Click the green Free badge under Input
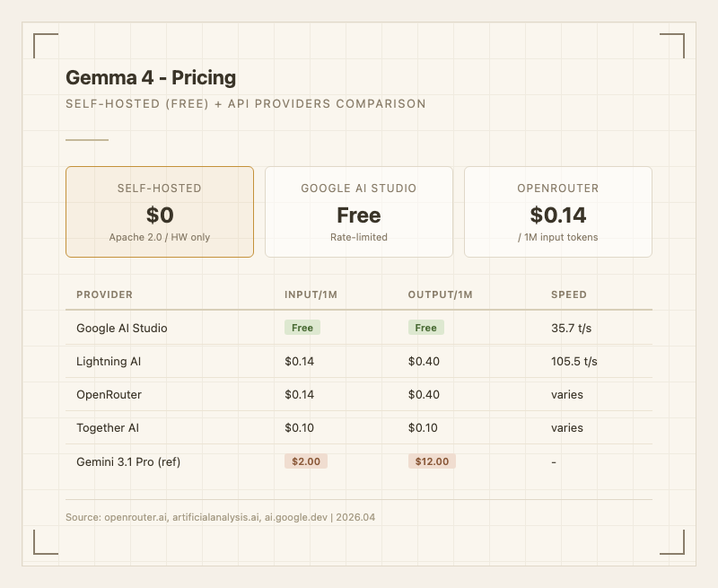Image resolution: width=718 pixels, height=588 pixels. pyautogui.click(x=302, y=329)
